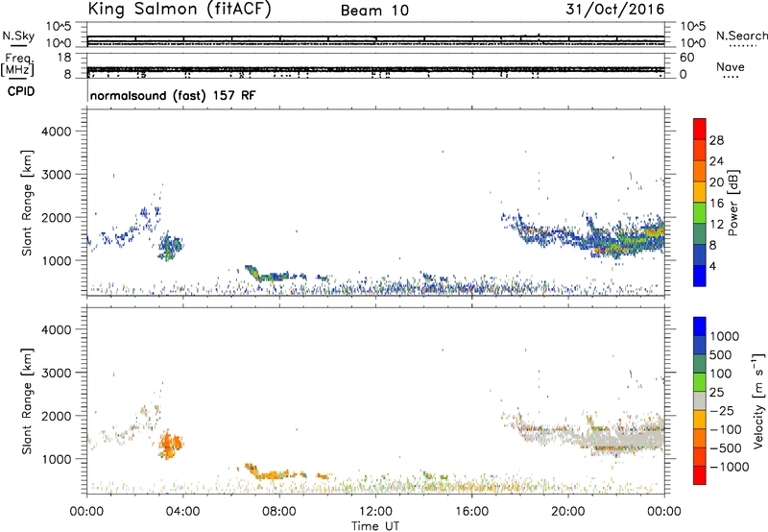Image resolution: width=768 pixels, height=532 pixels.
Task: Select the '20:00' time tick label
Action: [x=567, y=512]
